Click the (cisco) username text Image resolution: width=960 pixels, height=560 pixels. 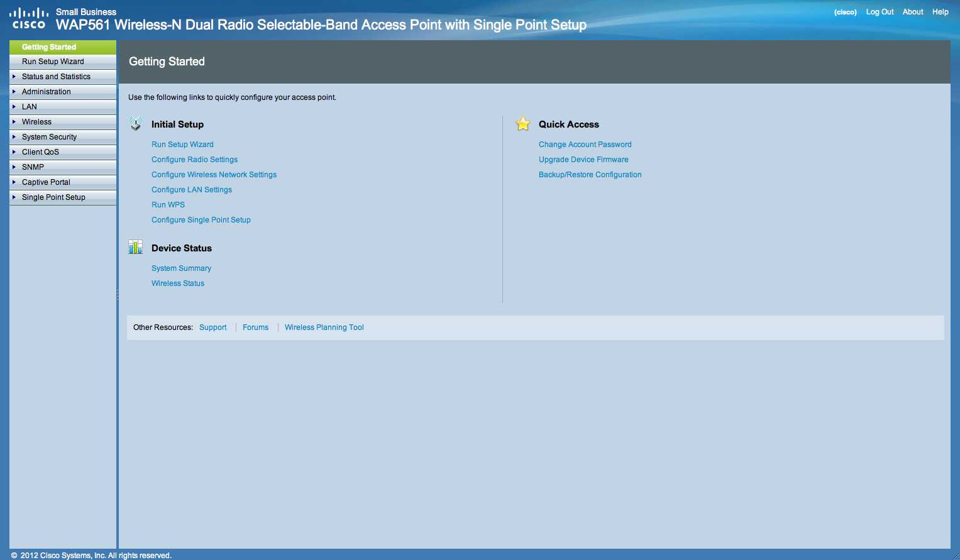(845, 12)
